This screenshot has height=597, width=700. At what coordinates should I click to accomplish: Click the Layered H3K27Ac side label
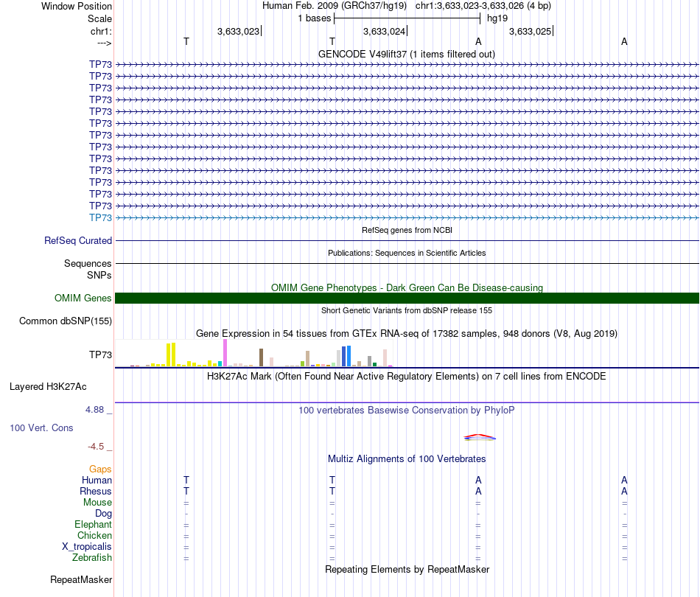[48, 387]
